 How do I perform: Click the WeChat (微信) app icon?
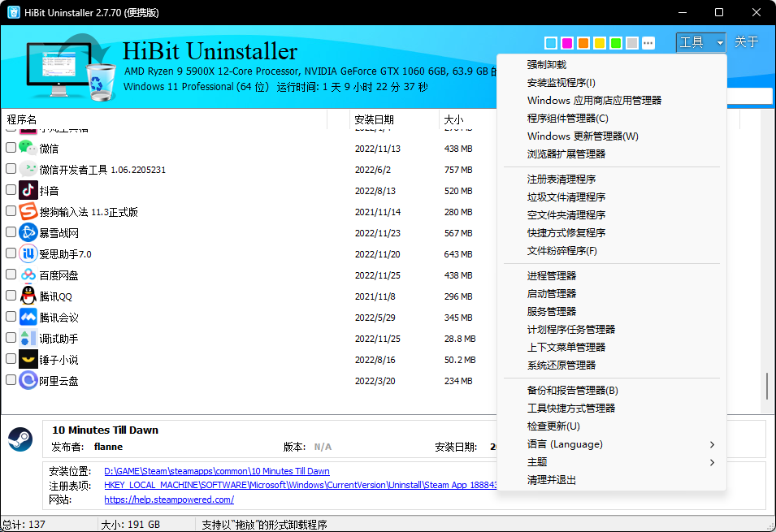point(28,148)
